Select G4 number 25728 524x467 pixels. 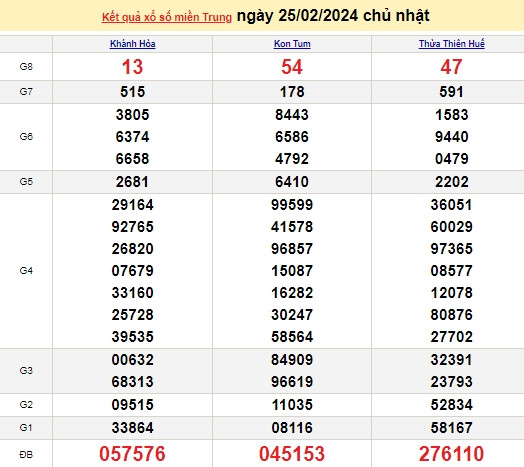(133, 315)
